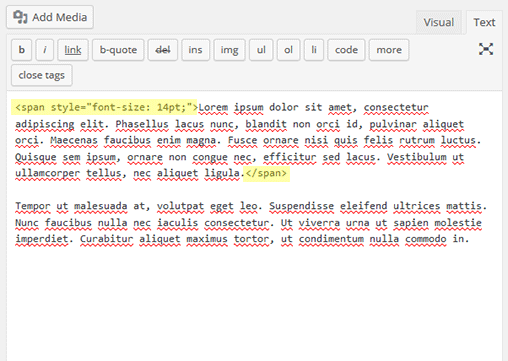Insert bold tag with b button
Viewport: 508px width, 361px height.
[x=22, y=50]
